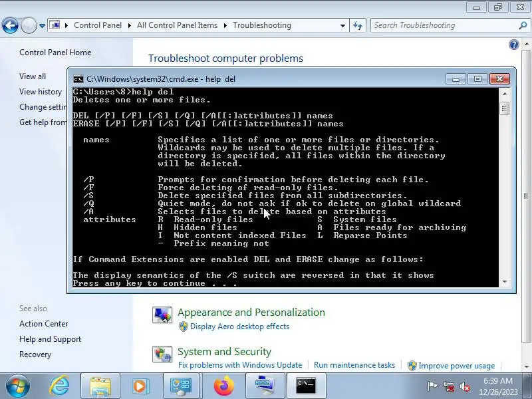Click Troubleshooting breadcrumb segment
The width and height of the screenshot is (532, 399).
click(x=262, y=25)
